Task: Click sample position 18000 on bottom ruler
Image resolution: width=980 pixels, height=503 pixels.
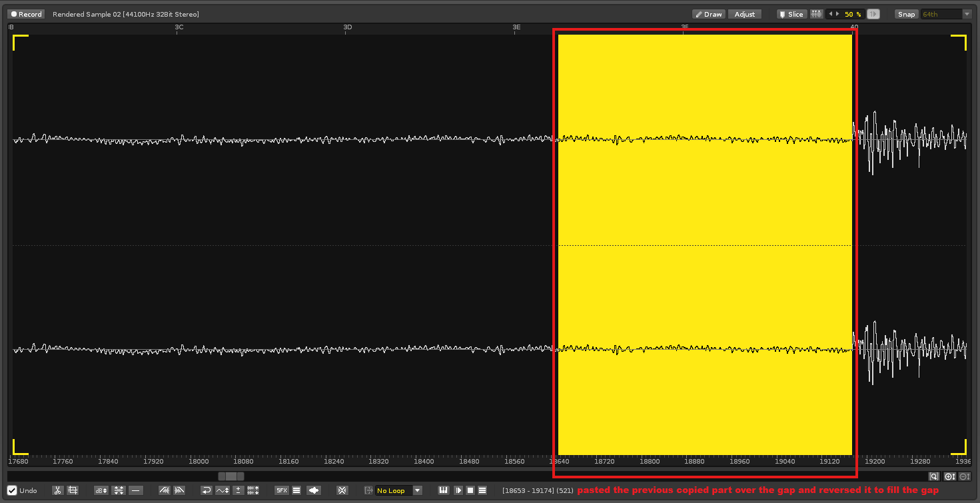Action: pos(199,461)
